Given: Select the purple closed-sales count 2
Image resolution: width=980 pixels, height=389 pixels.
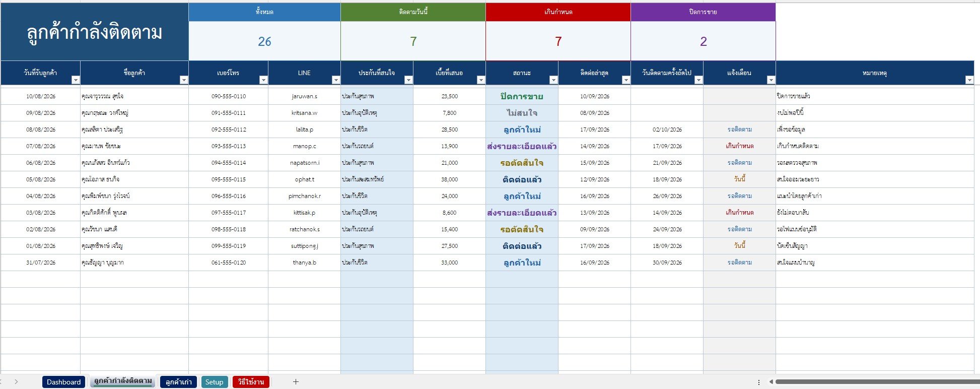Looking at the screenshot, I should tap(704, 41).
